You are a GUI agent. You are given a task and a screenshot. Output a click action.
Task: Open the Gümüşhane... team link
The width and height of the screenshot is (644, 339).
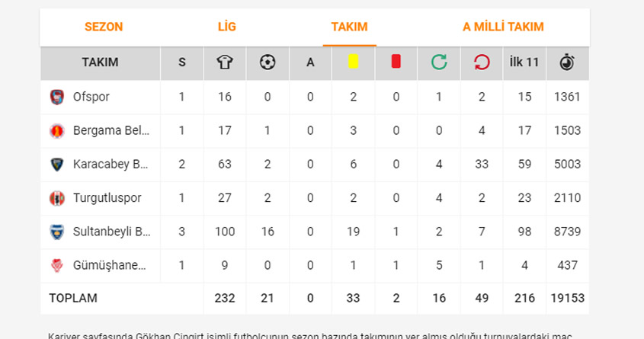tap(110, 265)
